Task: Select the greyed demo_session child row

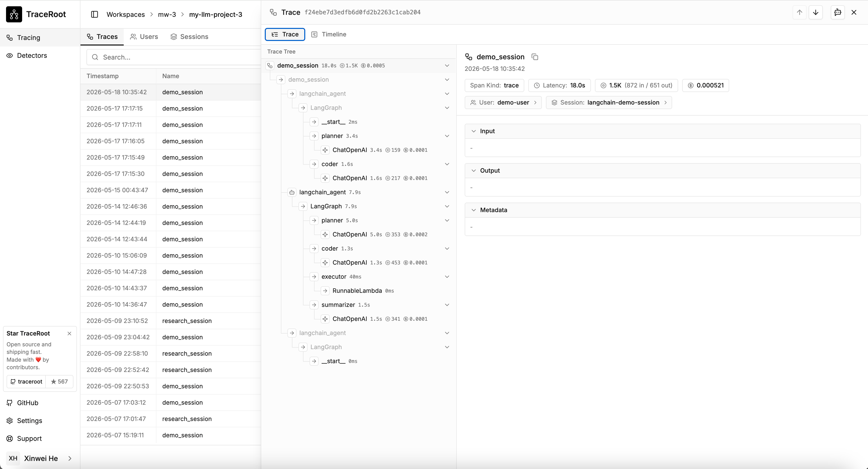Action: click(359, 79)
